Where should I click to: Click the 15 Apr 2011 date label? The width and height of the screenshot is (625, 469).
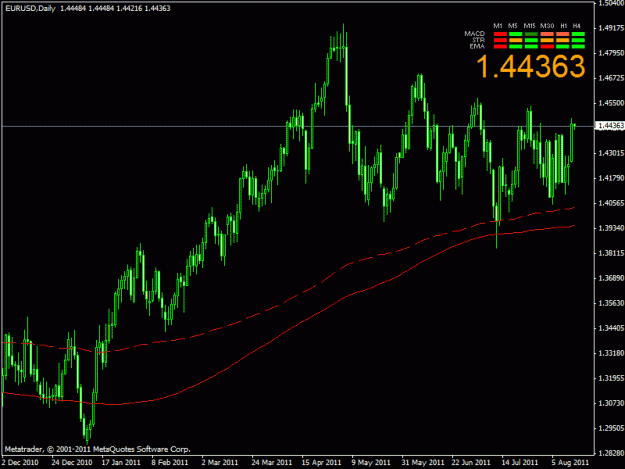(322, 462)
